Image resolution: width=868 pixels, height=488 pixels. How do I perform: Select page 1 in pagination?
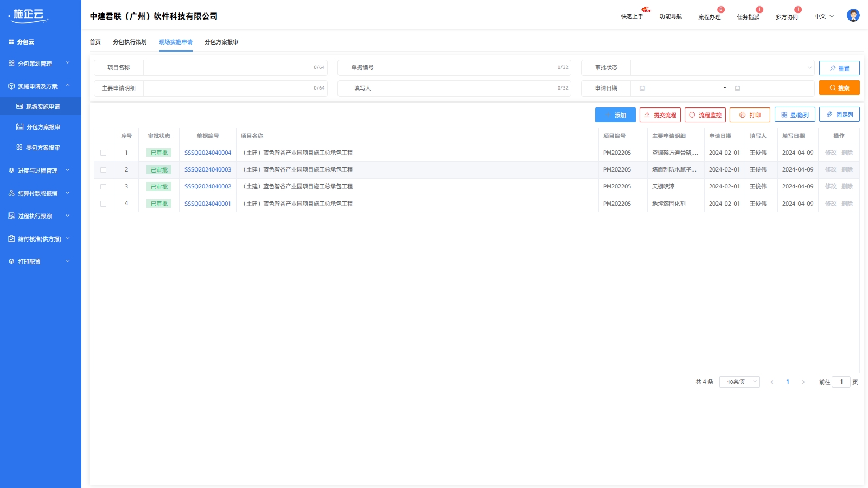[788, 382]
